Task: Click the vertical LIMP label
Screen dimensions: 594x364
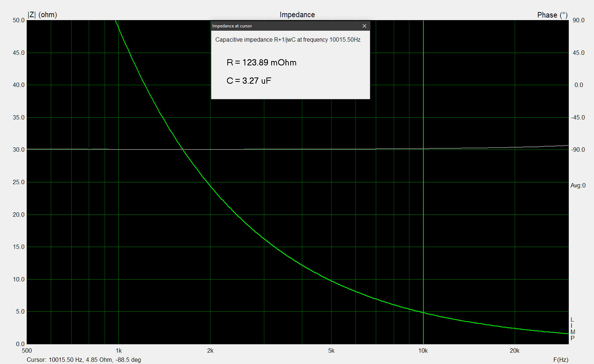Action: tap(572, 329)
